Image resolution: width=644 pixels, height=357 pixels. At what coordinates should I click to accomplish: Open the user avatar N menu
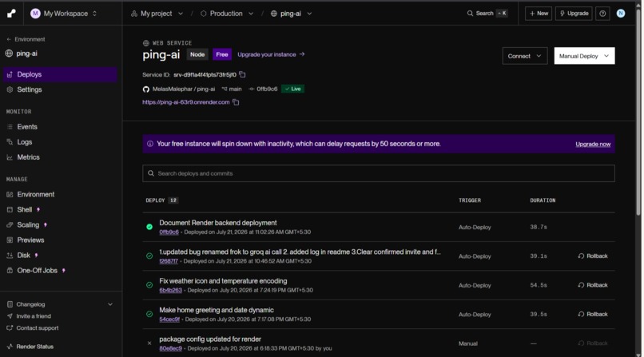coord(621,13)
